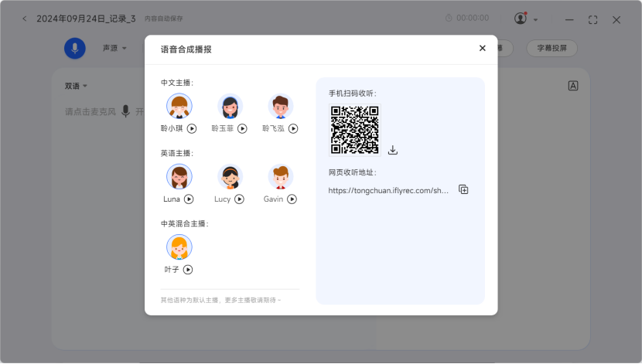Viewport: 642px width, 364px height.
Task: Select the 聆玉菲 anchor avatar
Action: coord(230,106)
